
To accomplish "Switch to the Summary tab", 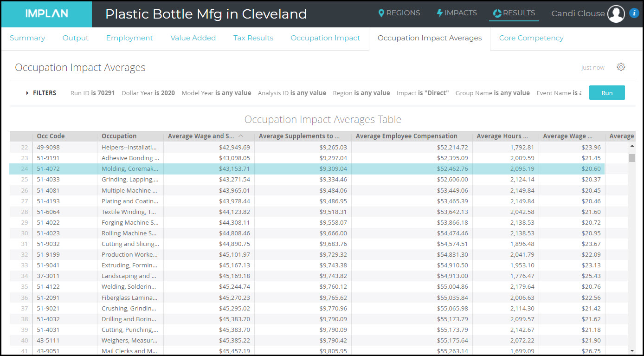I will (27, 38).
